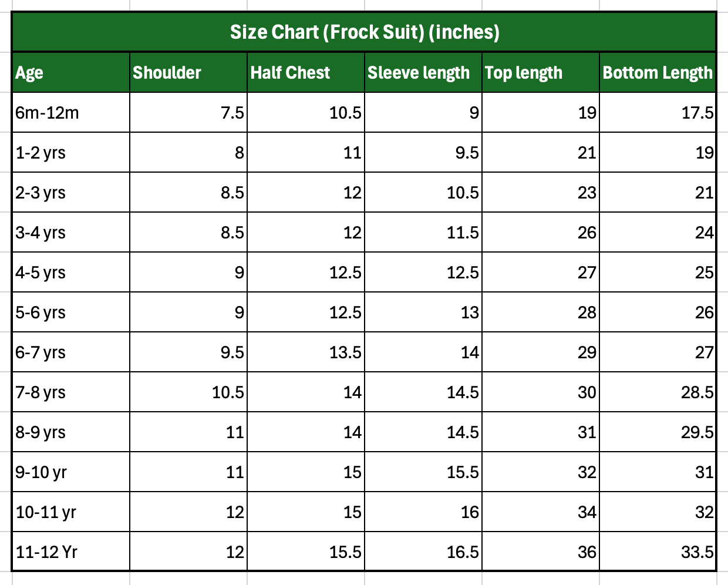Screen dimensions: 728x585
Task: Select the 6m-12m age cell
Action: pyautogui.click(x=70, y=112)
